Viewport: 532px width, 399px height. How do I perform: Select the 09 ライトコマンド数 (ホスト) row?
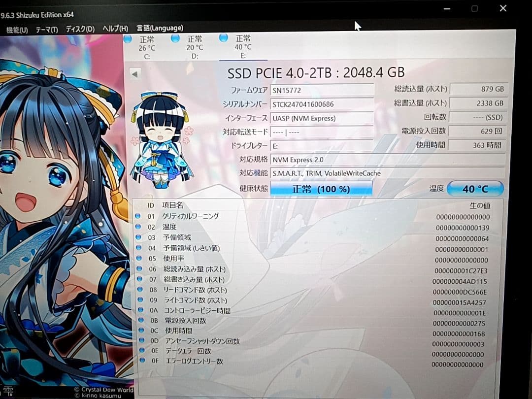(x=312, y=300)
